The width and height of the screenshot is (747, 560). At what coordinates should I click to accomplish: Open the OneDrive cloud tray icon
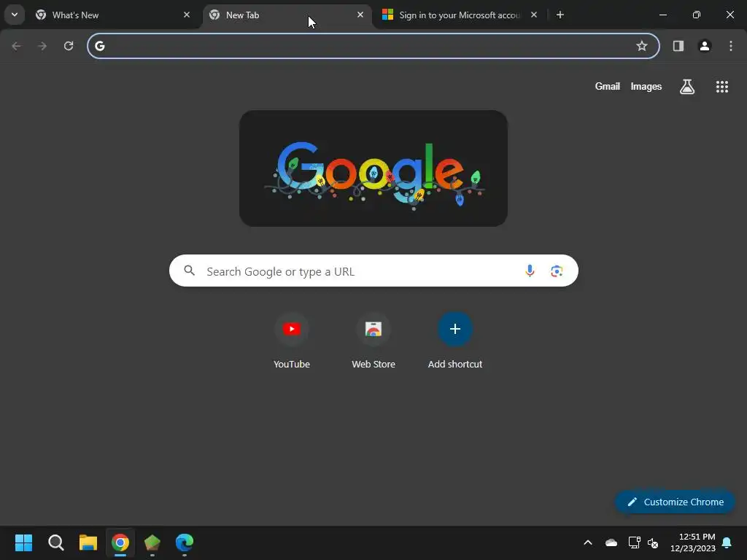[611, 542]
